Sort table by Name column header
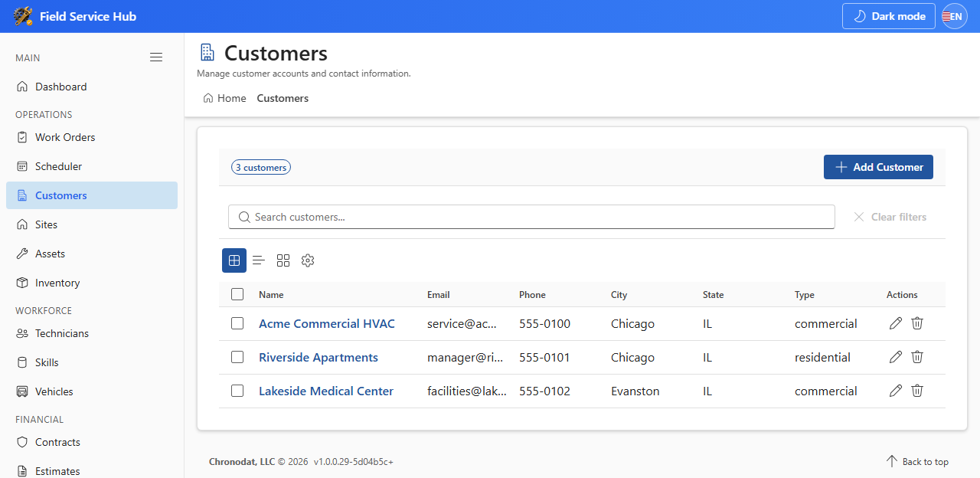Image resolution: width=980 pixels, height=478 pixels. [x=271, y=295]
